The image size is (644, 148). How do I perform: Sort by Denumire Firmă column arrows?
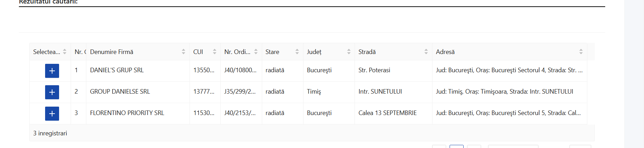[x=184, y=52]
